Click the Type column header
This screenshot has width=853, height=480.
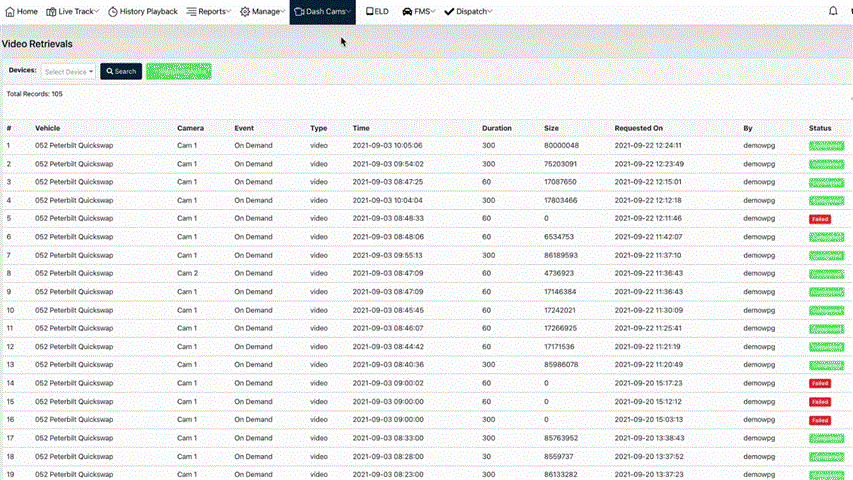click(319, 128)
